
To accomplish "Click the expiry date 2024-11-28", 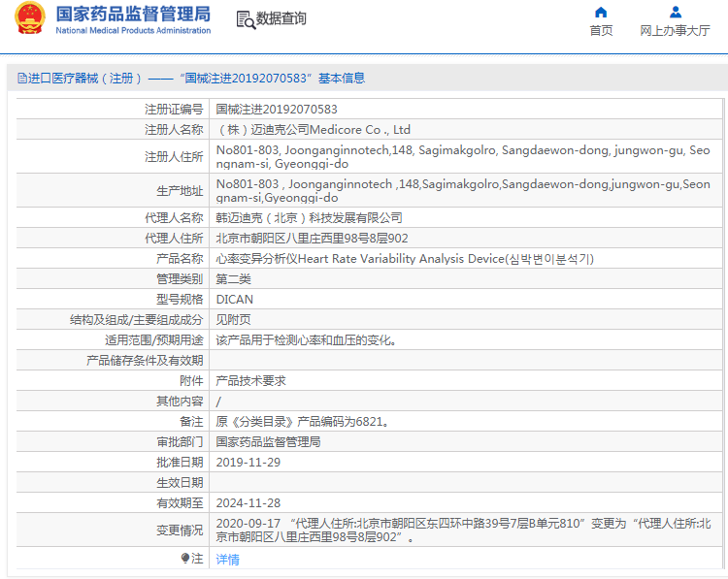I will tap(248, 503).
